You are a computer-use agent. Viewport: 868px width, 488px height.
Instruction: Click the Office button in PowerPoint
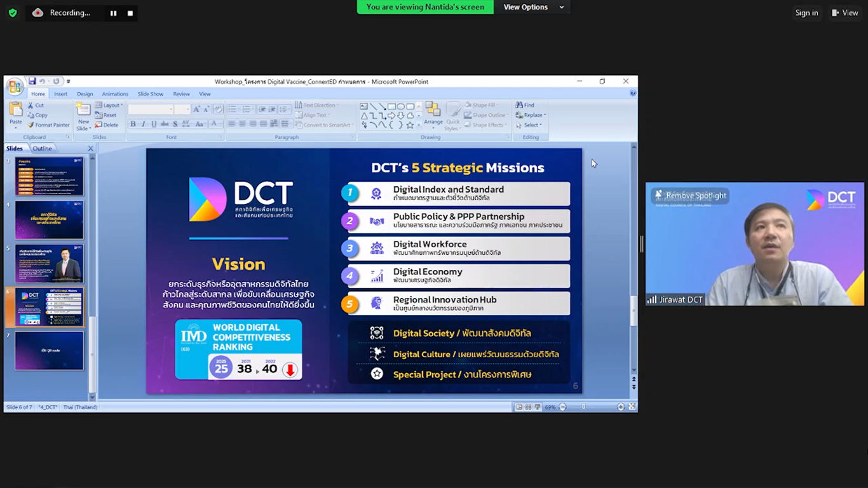(15, 86)
